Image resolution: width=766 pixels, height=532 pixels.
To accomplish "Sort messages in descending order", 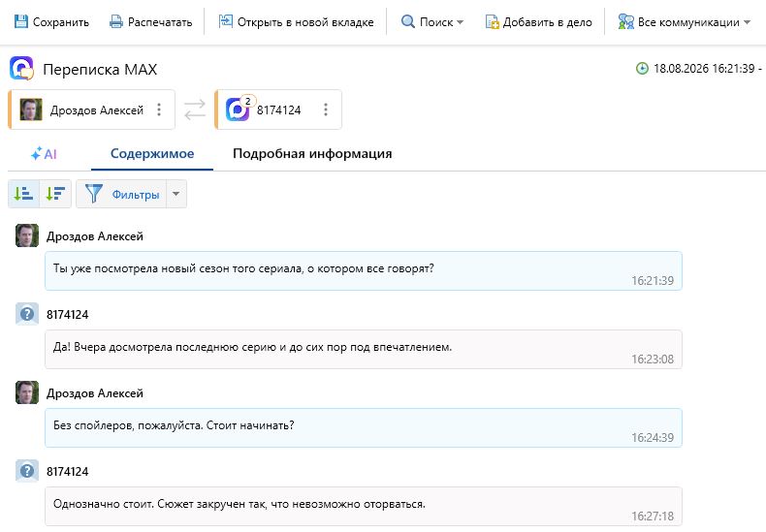I will click(x=55, y=194).
